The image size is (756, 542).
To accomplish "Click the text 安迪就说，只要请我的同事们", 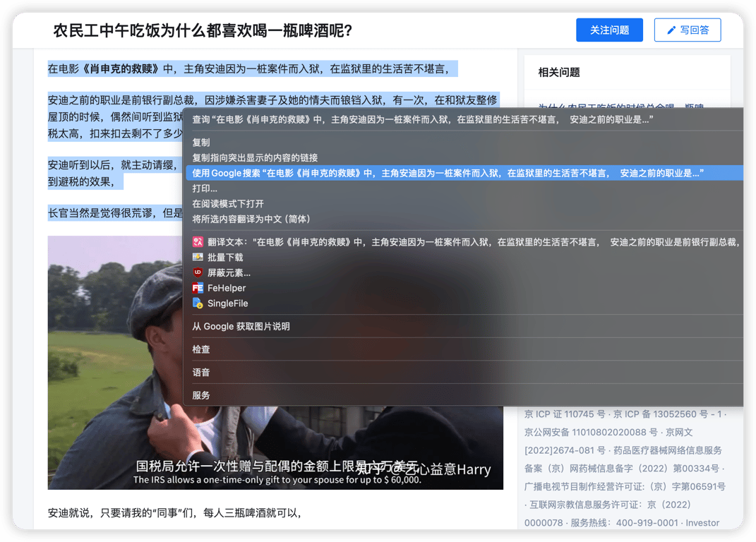I will click(x=174, y=512).
